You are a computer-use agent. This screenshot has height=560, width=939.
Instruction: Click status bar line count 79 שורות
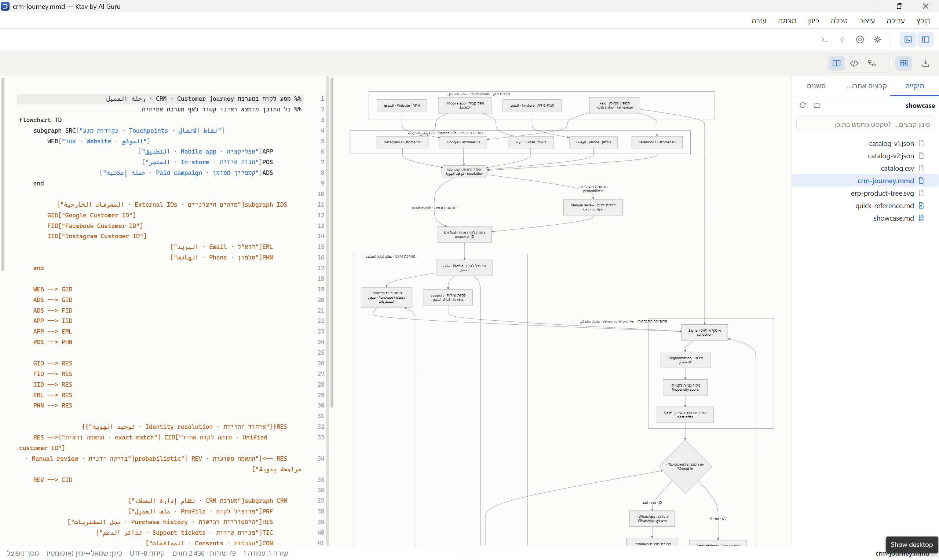(223, 553)
